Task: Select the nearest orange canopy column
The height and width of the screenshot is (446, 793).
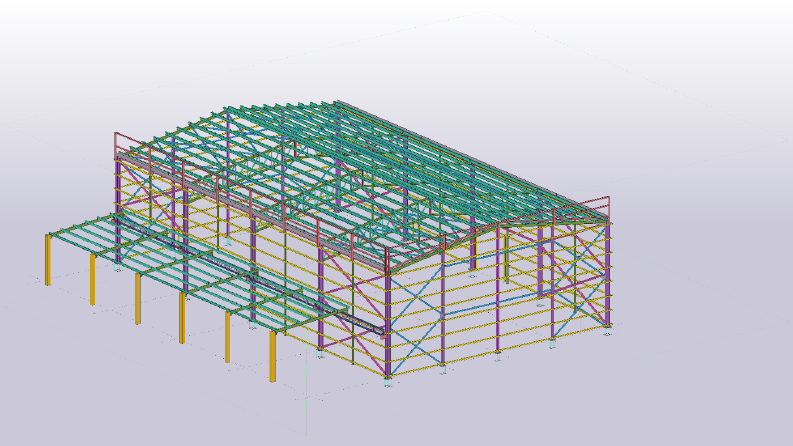Action: [x=273, y=356]
